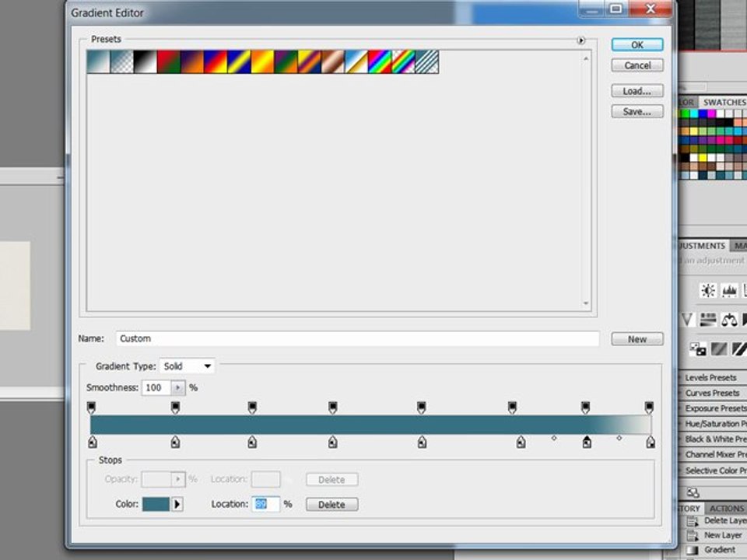This screenshot has width=747, height=560.
Task: Click the Save... button
Action: tap(637, 111)
